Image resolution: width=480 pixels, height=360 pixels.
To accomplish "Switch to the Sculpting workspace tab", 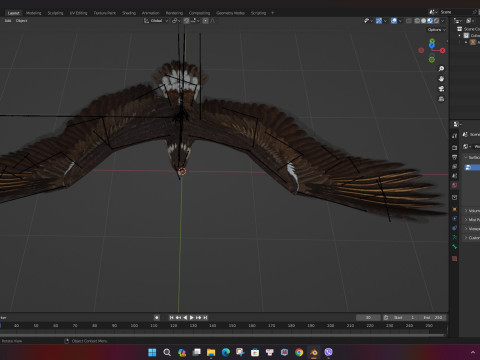I will [x=55, y=13].
